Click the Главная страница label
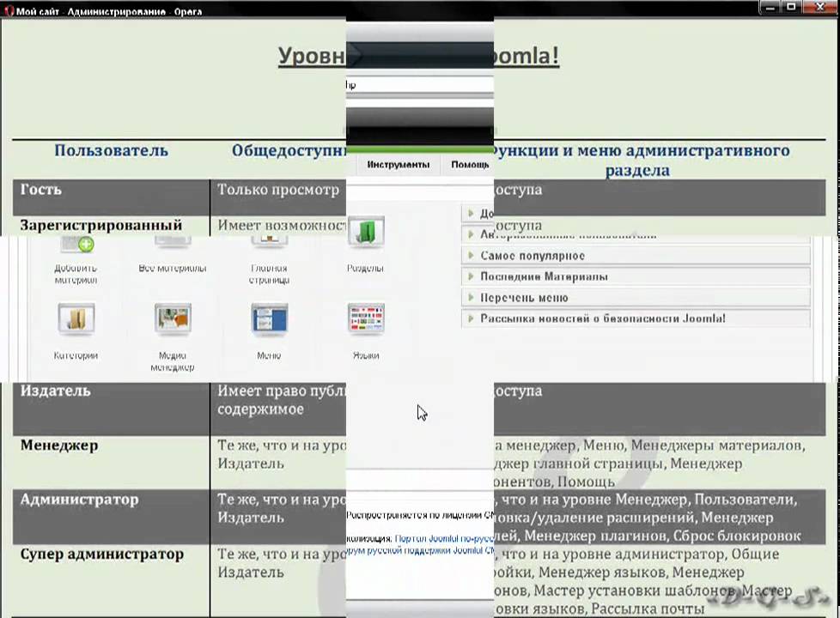The height and width of the screenshot is (618, 840). 270,274
